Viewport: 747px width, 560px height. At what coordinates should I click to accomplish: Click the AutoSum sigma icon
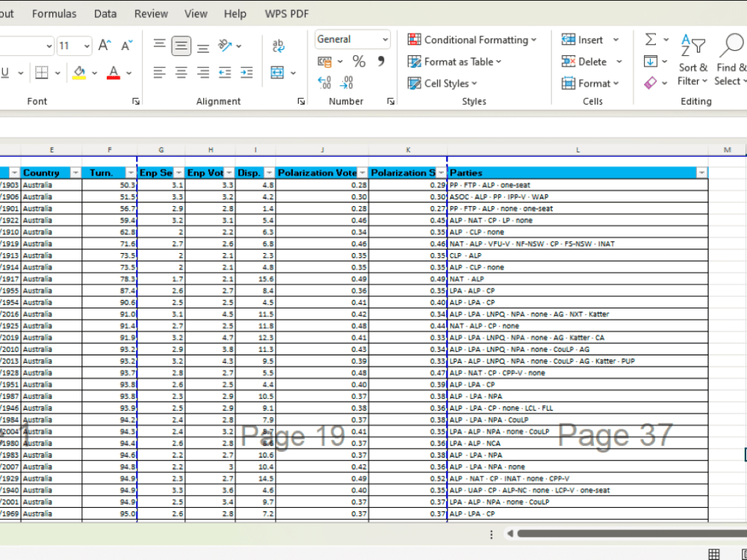(651, 40)
